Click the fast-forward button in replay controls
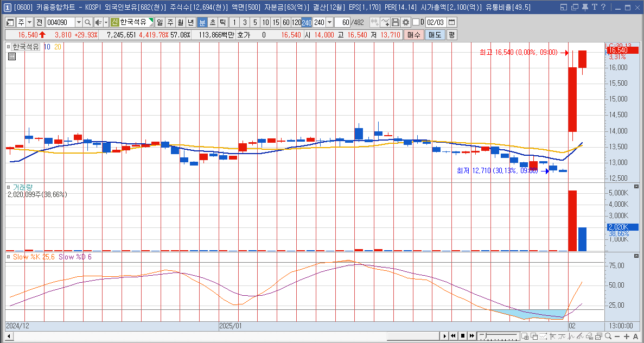644x343 pixels. 472,336
